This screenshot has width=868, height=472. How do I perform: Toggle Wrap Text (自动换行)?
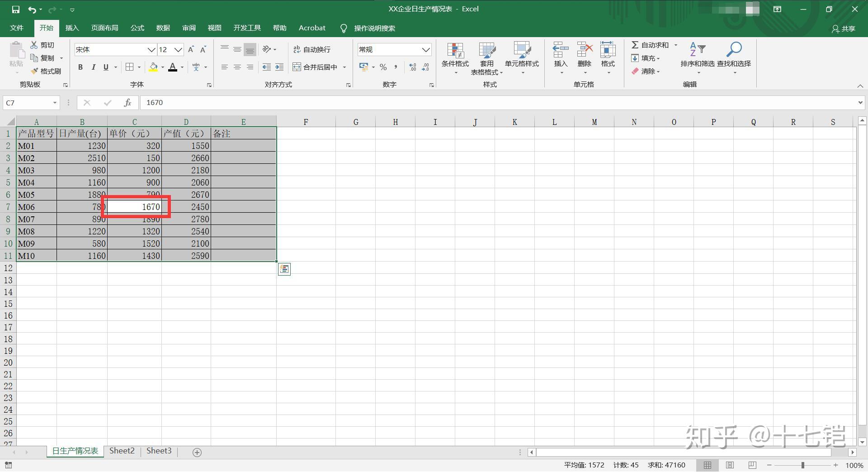[x=312, y=49]
